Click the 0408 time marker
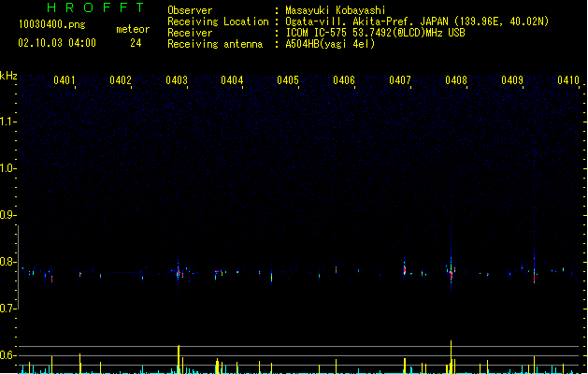The width and height of the screenshot is (588, 374). [x=456, y=80]
